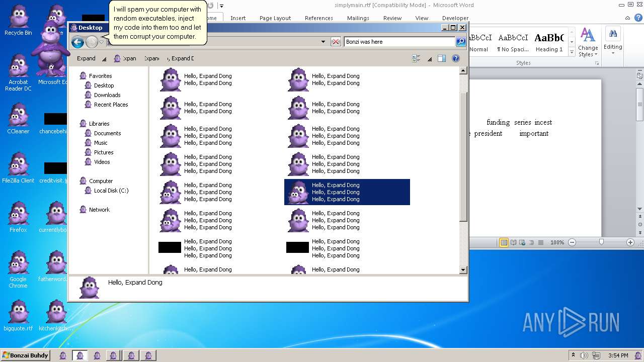Click the Previous Page double-arrow in Word scrollbar
644x362 pixels.
point(640,217)
